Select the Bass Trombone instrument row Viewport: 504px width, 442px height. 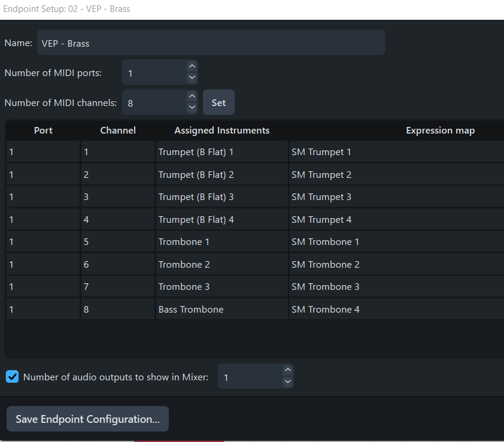click(x=221, y=310)
